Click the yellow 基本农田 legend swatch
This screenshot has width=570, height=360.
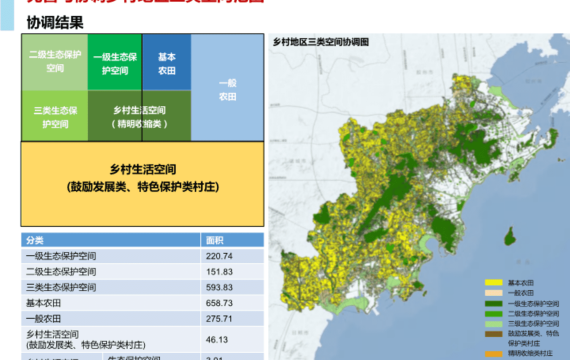(493, 283)
